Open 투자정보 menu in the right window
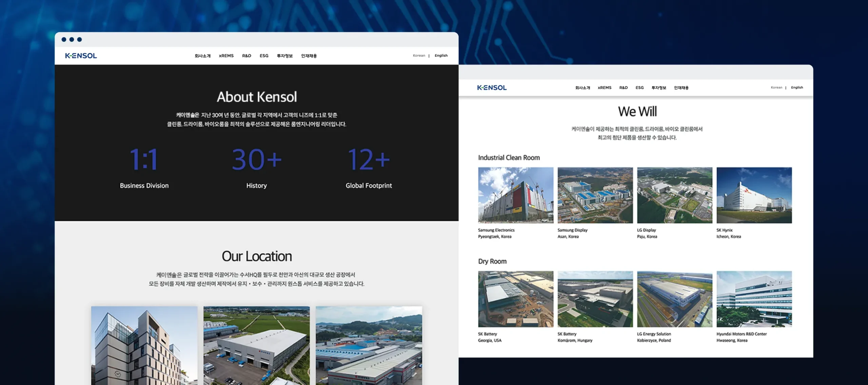The image size is (868, 385). [x=658, y=88]
